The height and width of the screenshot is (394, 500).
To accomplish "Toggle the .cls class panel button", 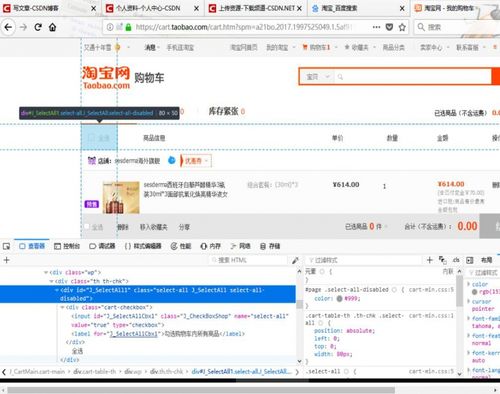I will (x=456, y=260).
